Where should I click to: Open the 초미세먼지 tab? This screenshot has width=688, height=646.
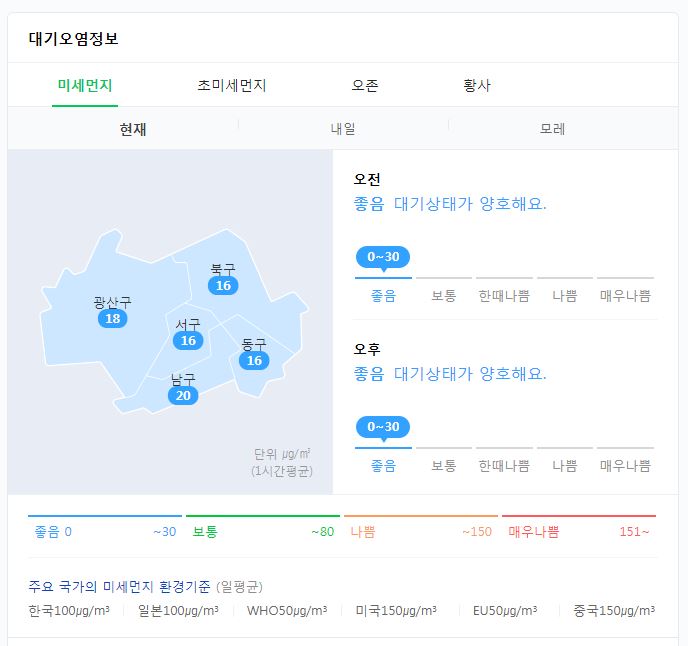click(232, 85)
